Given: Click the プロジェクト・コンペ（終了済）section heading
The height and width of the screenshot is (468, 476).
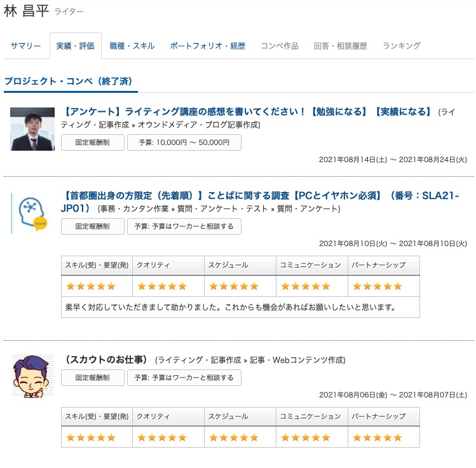Looking at the screenshot, I should [71, 81].
